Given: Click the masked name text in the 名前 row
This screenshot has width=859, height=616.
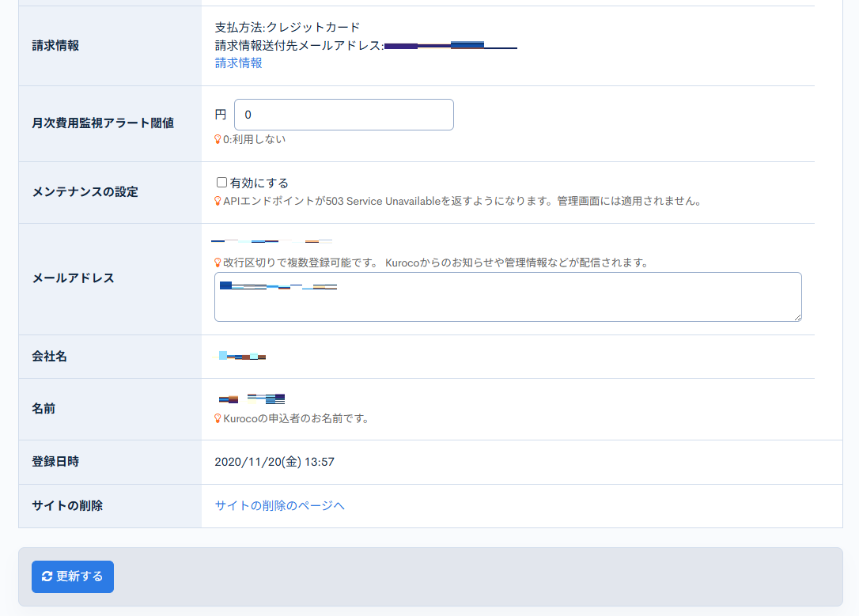Looking at the screenshot, I should pos(249,399).
